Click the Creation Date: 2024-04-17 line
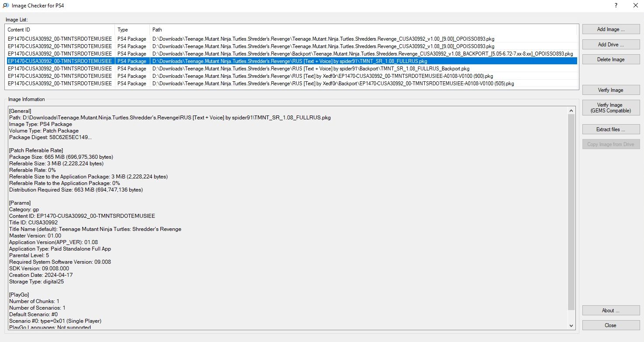This screenshot has width=644, height=342. pos(41,275)
